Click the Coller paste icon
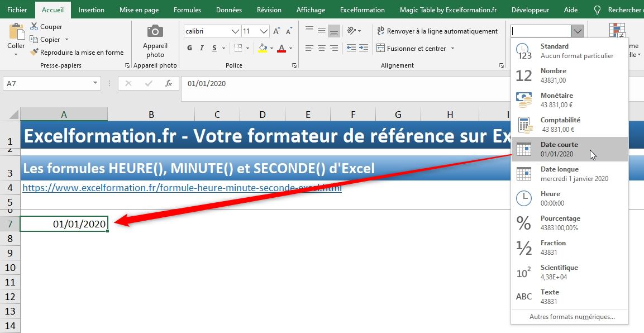Screen dimensions: 644x333 coord(16,32)
